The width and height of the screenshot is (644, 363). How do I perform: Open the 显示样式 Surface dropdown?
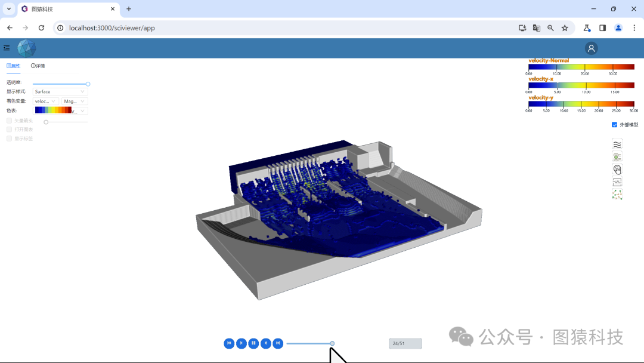tap(60, 92)
